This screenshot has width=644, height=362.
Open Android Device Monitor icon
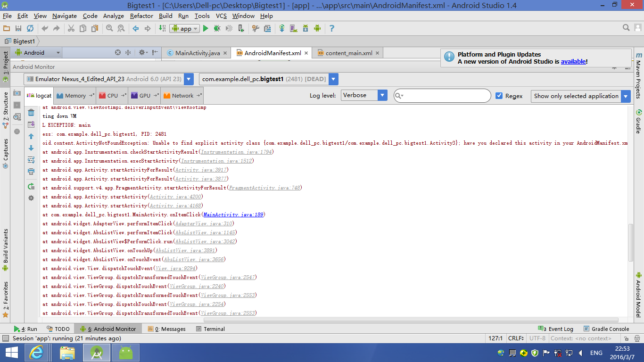click(x=317, y=29)
